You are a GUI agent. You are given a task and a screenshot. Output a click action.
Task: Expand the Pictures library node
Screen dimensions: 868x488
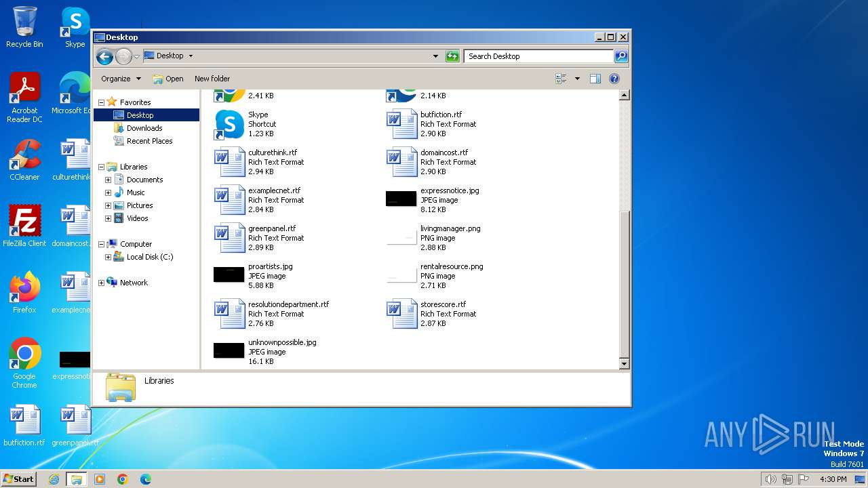108,205
